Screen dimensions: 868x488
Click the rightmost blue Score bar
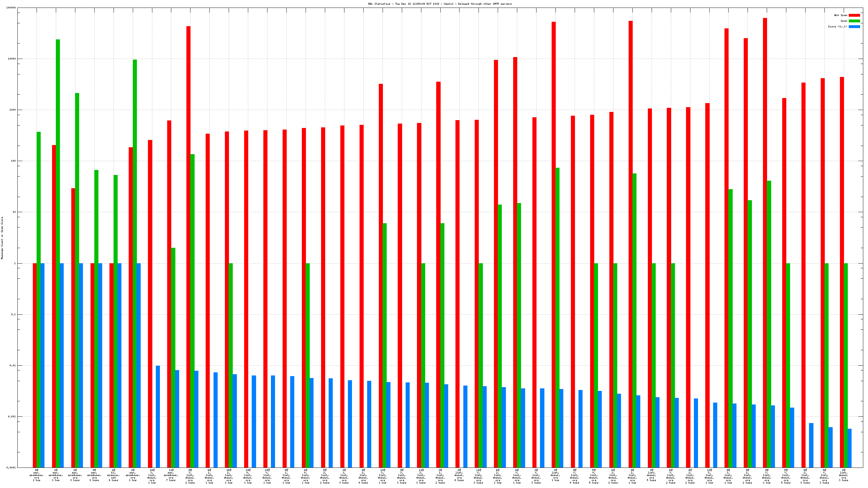click(x=849, y=448)
